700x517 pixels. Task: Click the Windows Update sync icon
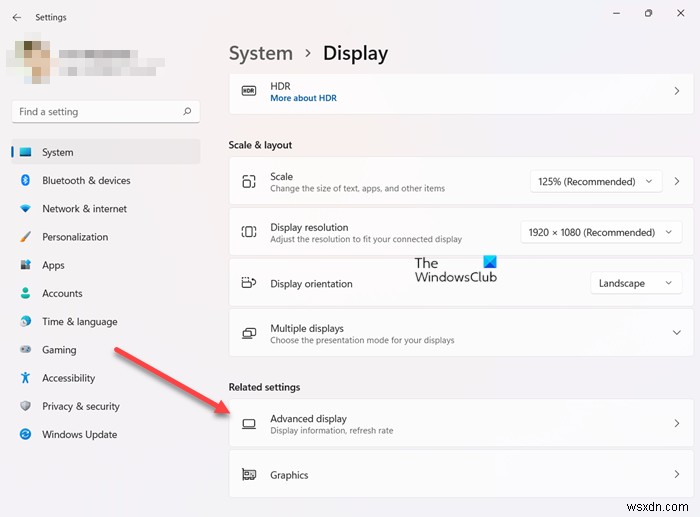(x=25, y=434)
